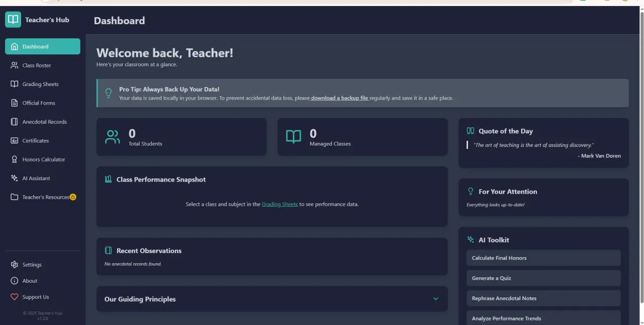The image size is (644, 325).
Task: Launch AI Assistant from sidebar
Action: (x=43, y=178)
